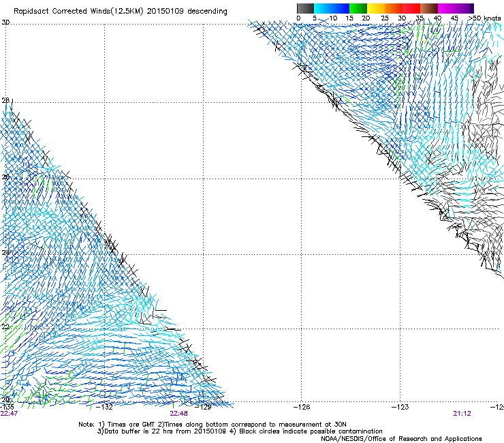Click the legend value '15'
The height and width of the screenshot is (443, 504).
coord(349,18)
